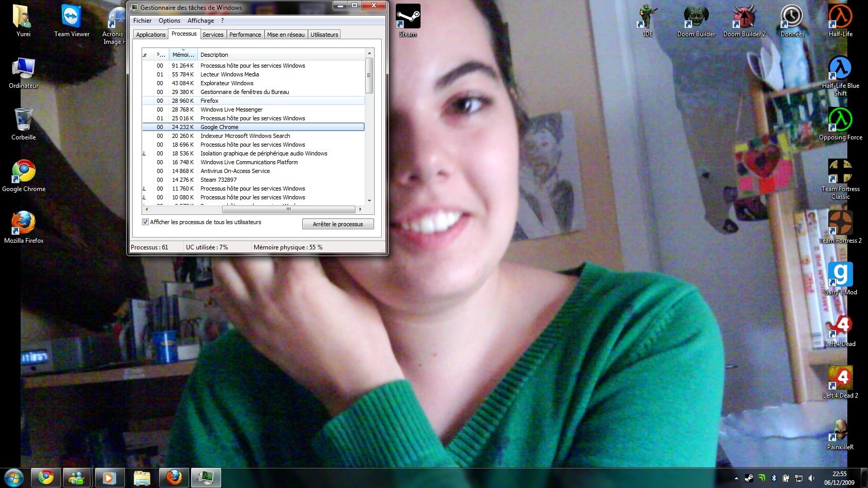Open the Options menu
This screenshot has height=488, width=868.
pyautogui.click(x=169, y=21)
